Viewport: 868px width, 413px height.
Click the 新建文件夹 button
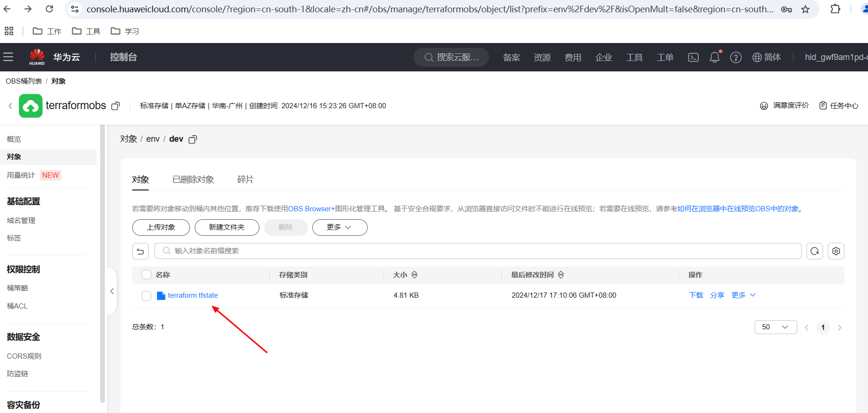point(227,227)
